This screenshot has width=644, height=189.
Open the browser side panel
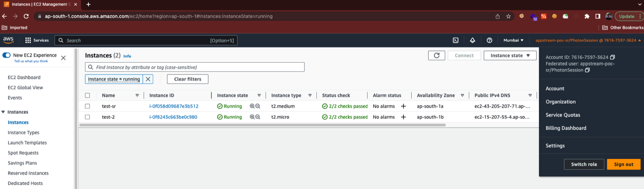(x=598, y=16)
